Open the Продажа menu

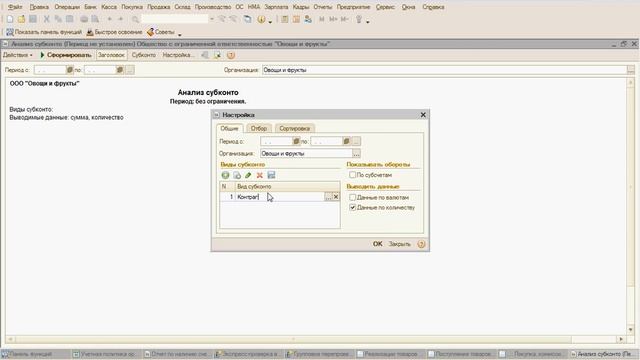158,7
